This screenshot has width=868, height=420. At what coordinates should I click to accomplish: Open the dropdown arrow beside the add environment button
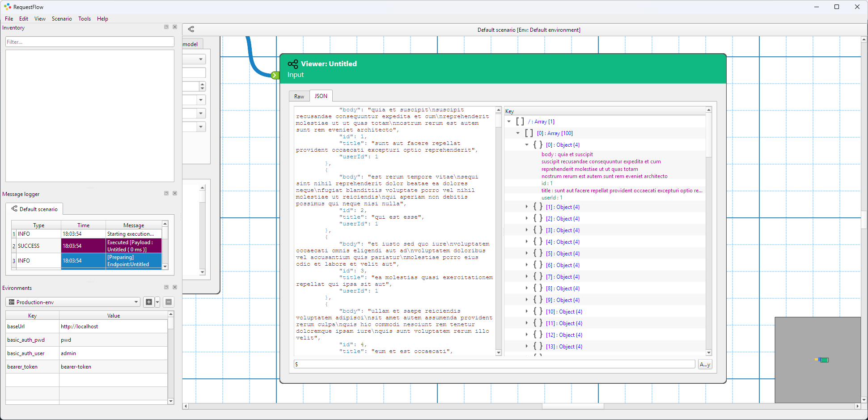point(157,302)
